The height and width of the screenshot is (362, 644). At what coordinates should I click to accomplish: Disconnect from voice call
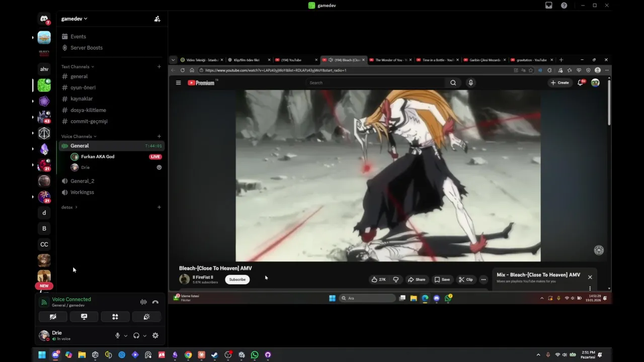[155, 302]
